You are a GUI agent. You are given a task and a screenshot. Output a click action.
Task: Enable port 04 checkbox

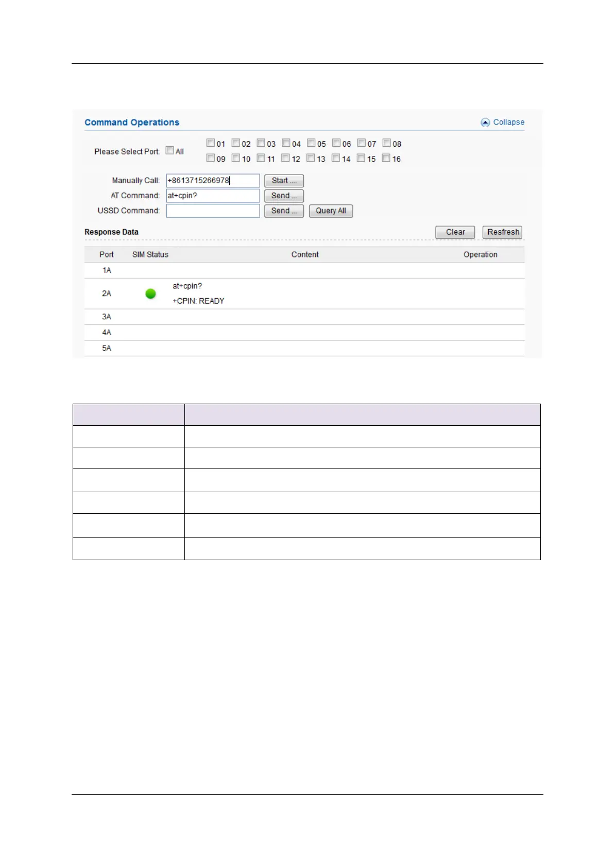click(x=286, y=143)
